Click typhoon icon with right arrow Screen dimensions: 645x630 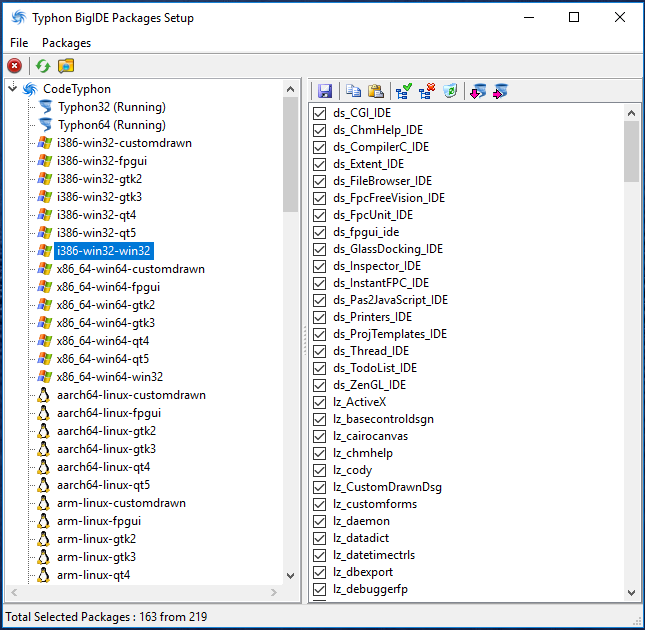pyautogui.click(x=500, y=91)
